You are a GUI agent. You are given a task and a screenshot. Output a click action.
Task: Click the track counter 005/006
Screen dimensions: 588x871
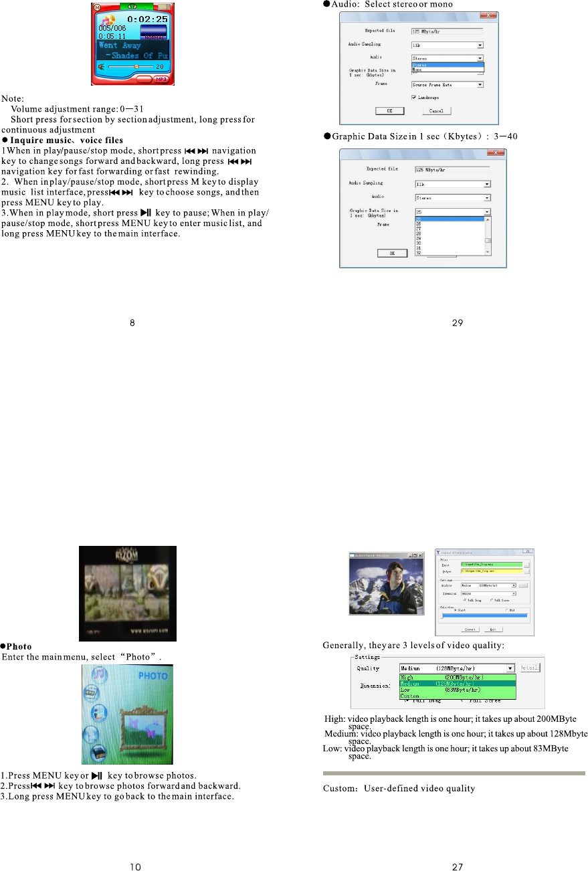(112, 28)
